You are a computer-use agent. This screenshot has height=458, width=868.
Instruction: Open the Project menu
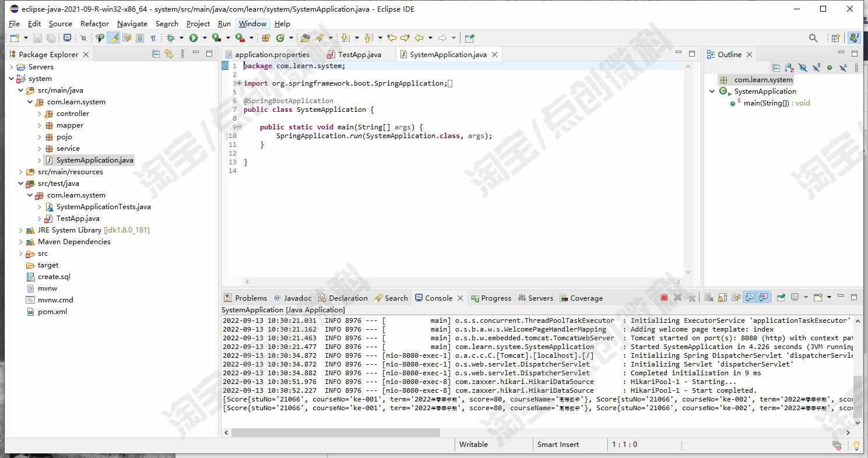(198, 23)
